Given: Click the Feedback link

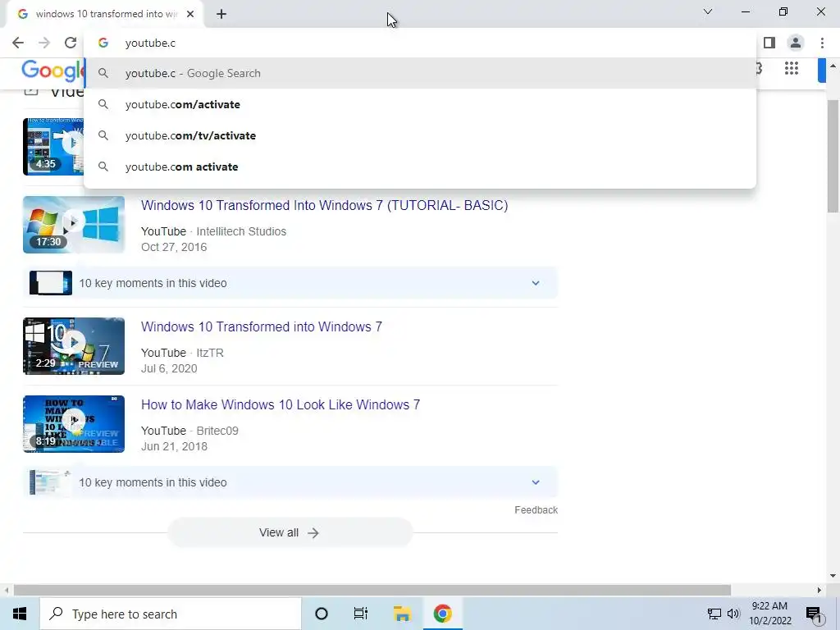Looking at the screenshot, I should [x=536, y=510].
